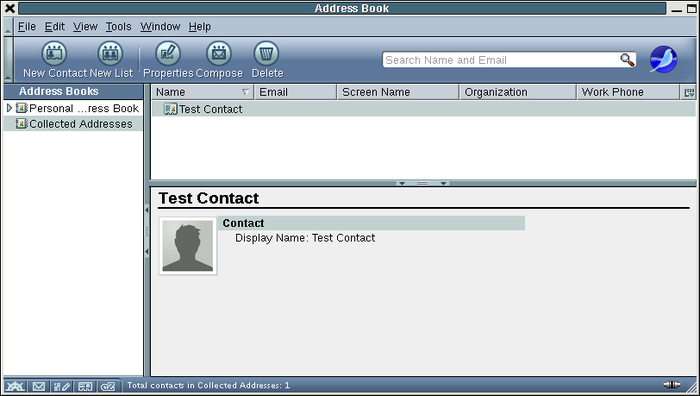Click status text Total contacts in Collected Addresses
This screenshot has width=700, height=396.
pyautogui.click(x=208, y=385)
